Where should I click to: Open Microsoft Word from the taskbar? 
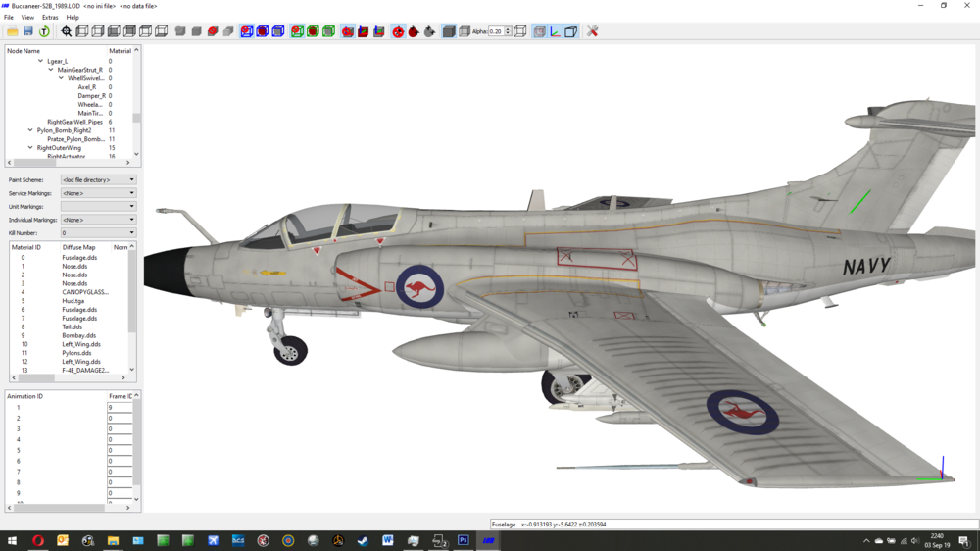click(x=387, y=540)
